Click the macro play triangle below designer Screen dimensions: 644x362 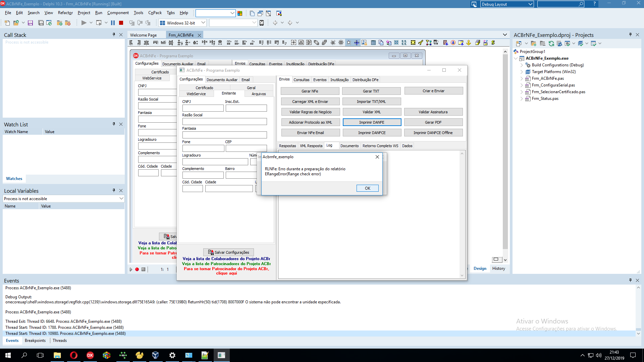coord(131,269)
